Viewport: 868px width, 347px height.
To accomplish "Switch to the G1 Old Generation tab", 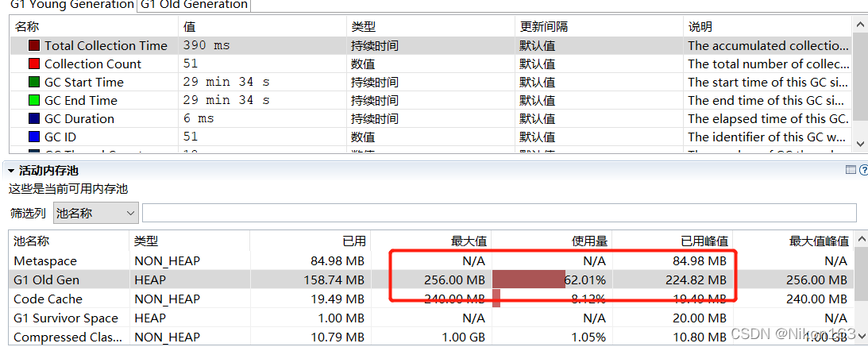I will (x=193, y=5).
